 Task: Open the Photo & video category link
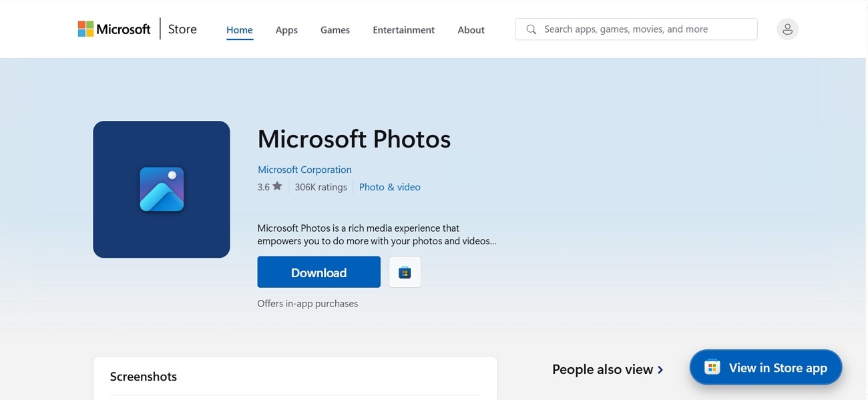pyautogui.click(x=390, y=187)
